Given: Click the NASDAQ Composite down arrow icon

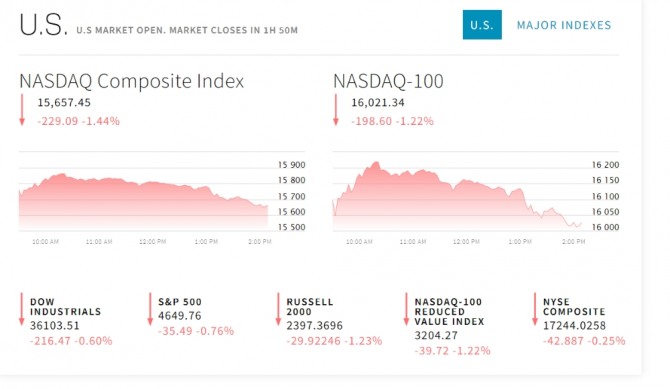Looking at the screenshot, I should click(22, 110).
